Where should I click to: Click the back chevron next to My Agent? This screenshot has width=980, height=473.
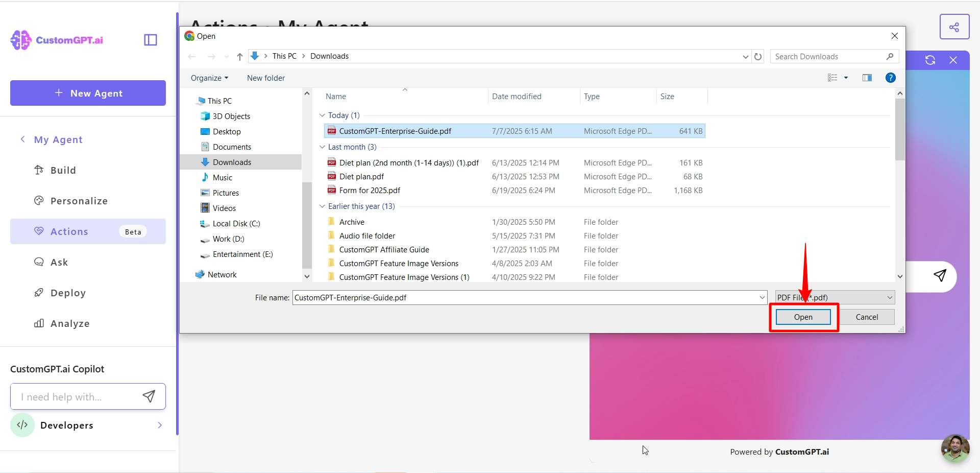click(22, 139)
